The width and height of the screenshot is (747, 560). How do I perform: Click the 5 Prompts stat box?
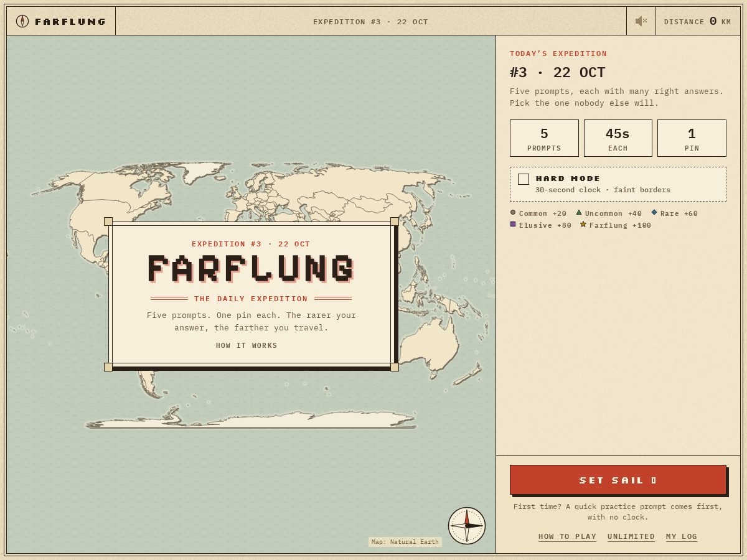click(x=544, y=138)
